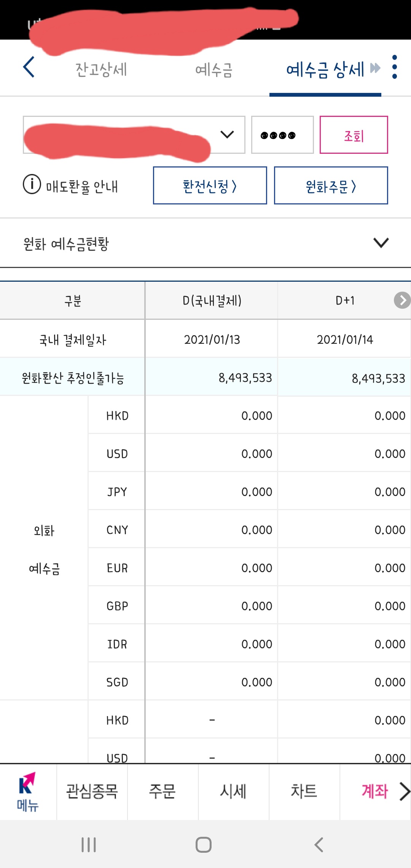Tap the double-arrow next to 예수금 상세

coord(375,68)
